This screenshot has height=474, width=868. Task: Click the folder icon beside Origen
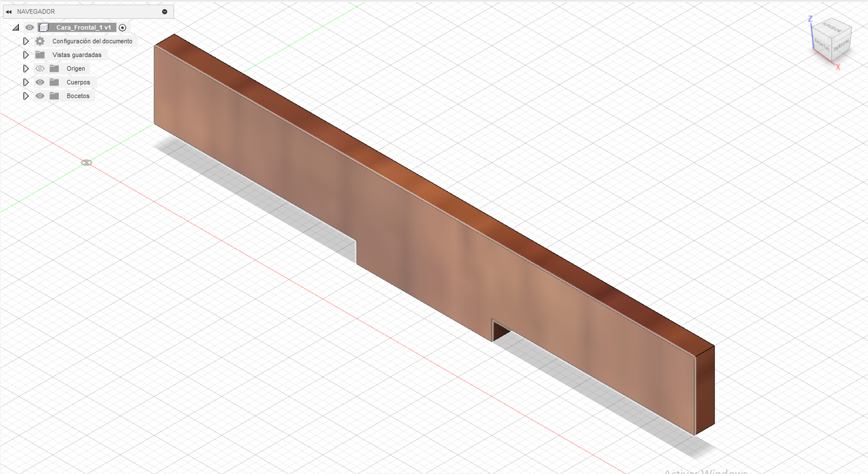click(54, 68)
